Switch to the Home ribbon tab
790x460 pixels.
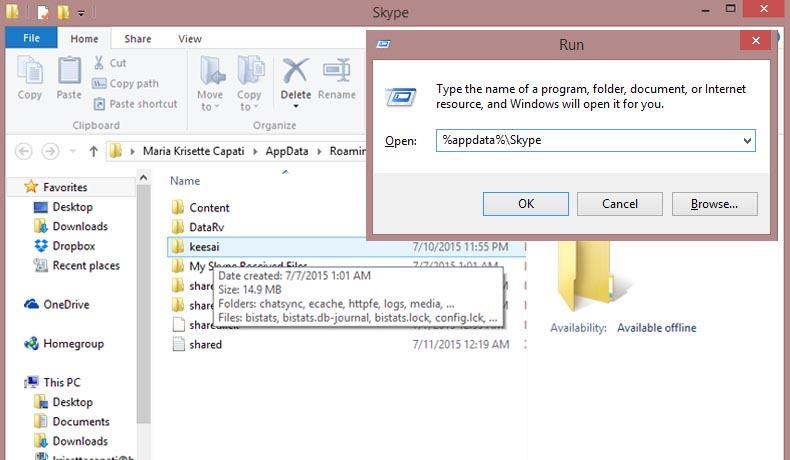point(84,38)
